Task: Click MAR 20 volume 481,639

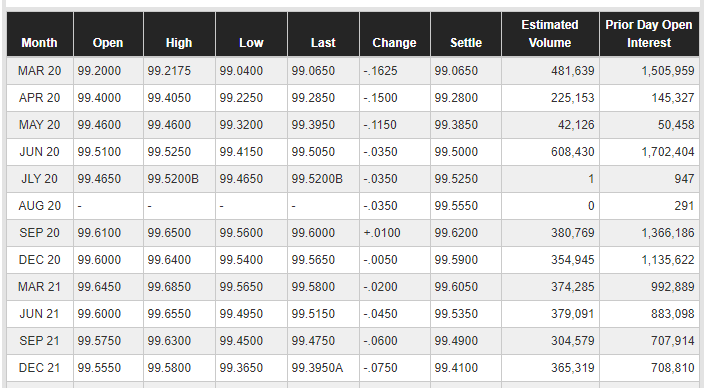Action: pos(573,71)
